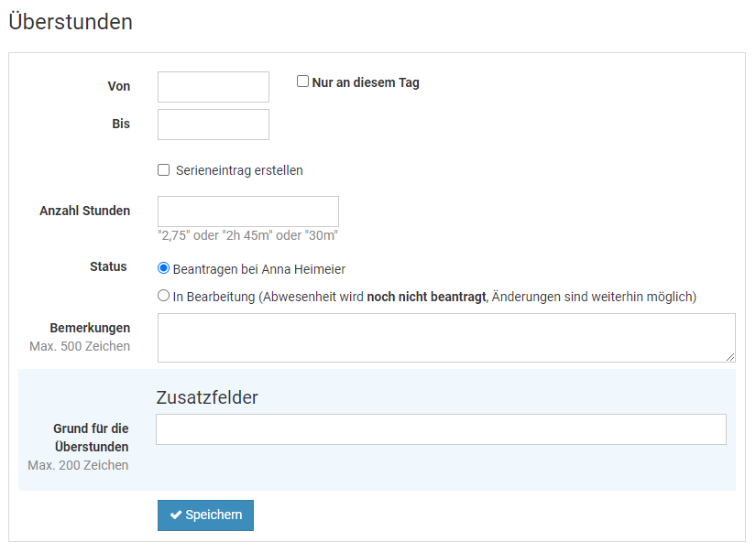Image resolution: width=756 pixels, height=553 pixels.
Task: Tick the 'Serieneintrag erstellen' checkbox
Action: (164, 170)
